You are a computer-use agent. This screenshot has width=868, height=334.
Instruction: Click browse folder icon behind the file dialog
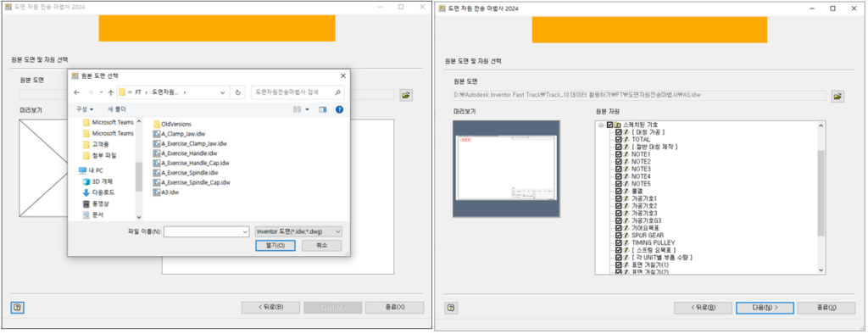pos(406,95)
